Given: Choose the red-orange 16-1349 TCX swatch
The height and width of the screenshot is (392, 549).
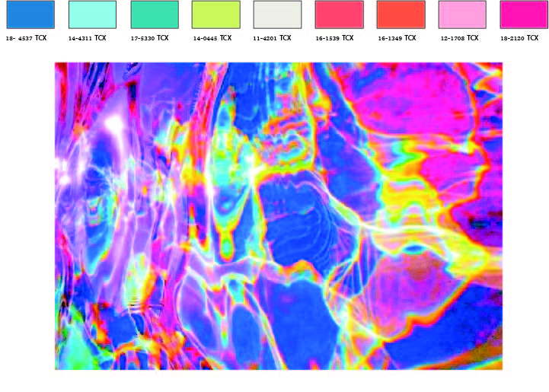Looking at the screenshot, I should [401, 14].
